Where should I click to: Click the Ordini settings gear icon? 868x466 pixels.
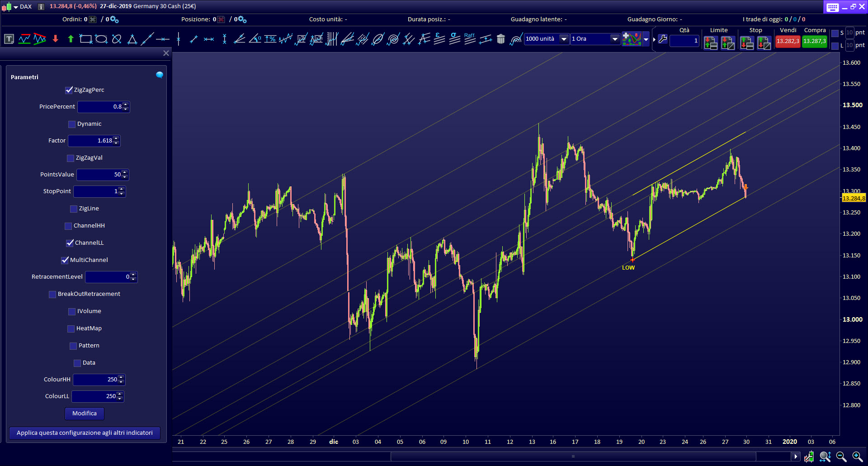(x=114, y=19)
